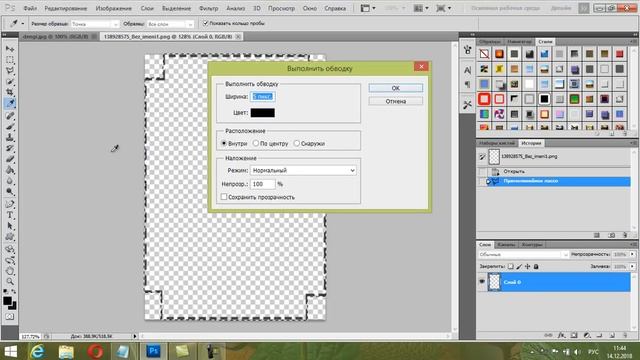Select the Rectangular Marquee tool

(x=10, y=60)
